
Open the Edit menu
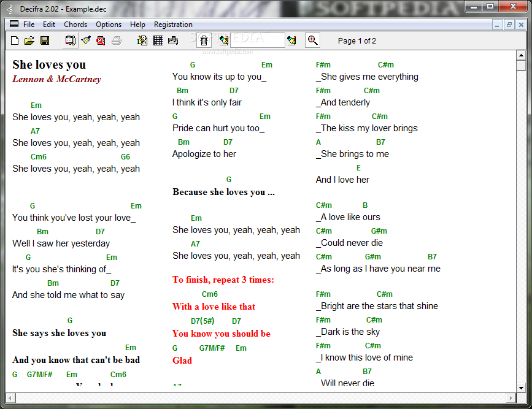pos(49,25)
